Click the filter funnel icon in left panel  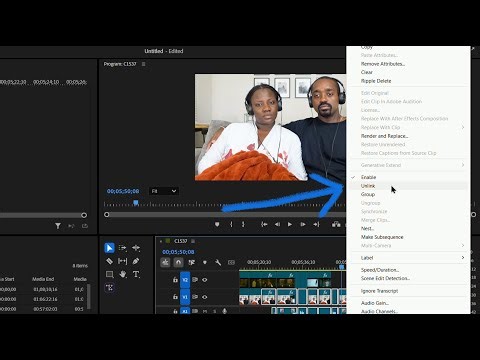tap(58, 226)
